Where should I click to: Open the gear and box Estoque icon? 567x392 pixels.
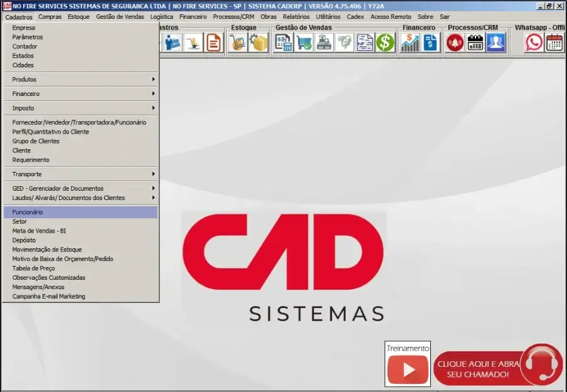258,43
